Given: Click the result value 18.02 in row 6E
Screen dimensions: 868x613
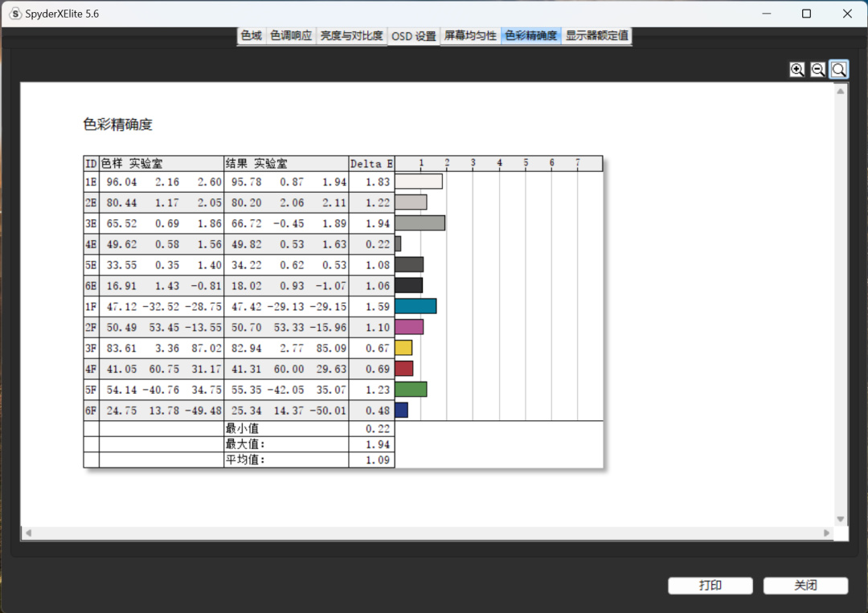Looking at the screenshot, I should (x=247, y=286).
